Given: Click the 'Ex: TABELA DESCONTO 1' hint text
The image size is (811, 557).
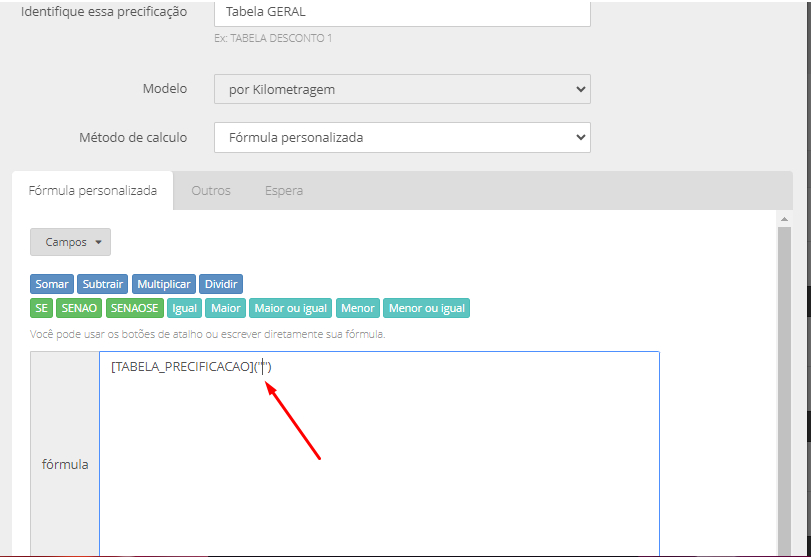Looking at the screenshot, I should coord(273,38).
